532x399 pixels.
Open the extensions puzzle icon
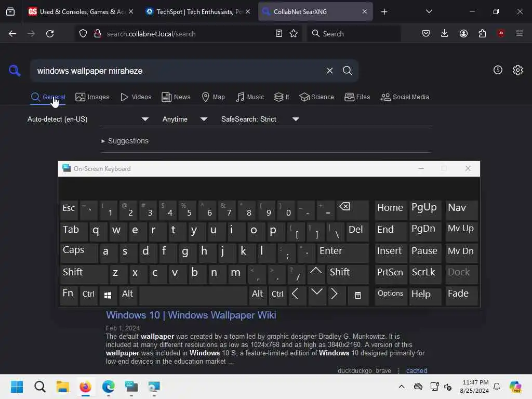(482, 33)
